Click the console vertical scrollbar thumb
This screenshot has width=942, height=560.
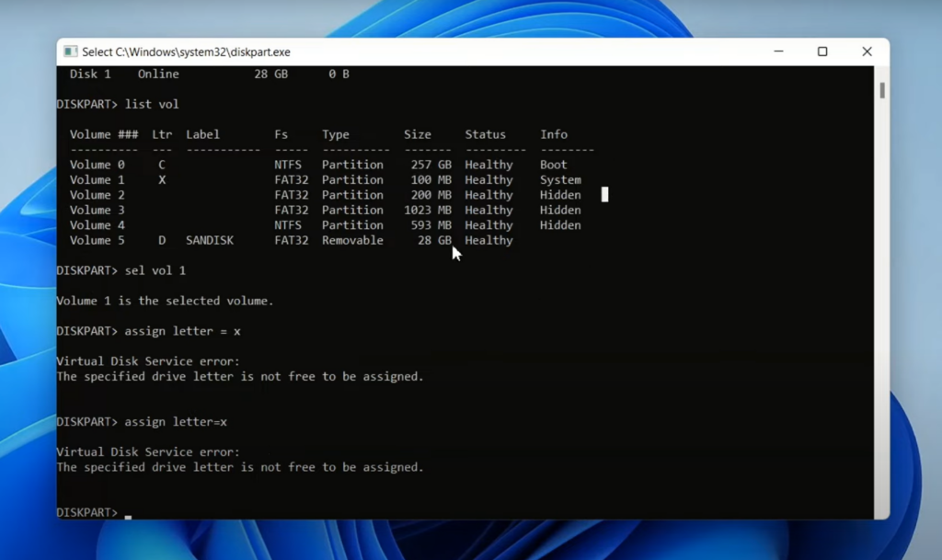882,90
